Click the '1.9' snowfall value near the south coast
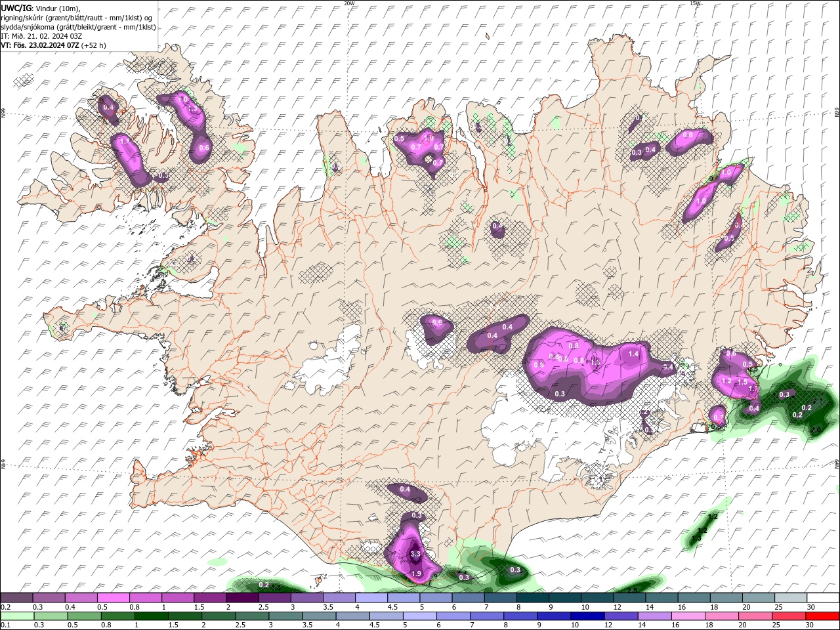This screenshot has width=840, height=630. click(x=416, y=574)
